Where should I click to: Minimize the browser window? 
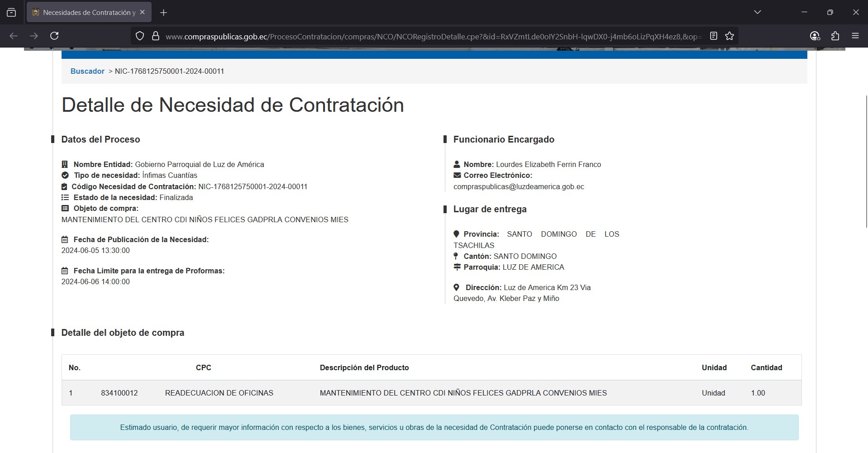pyautogui.click(x=804, y=12)
